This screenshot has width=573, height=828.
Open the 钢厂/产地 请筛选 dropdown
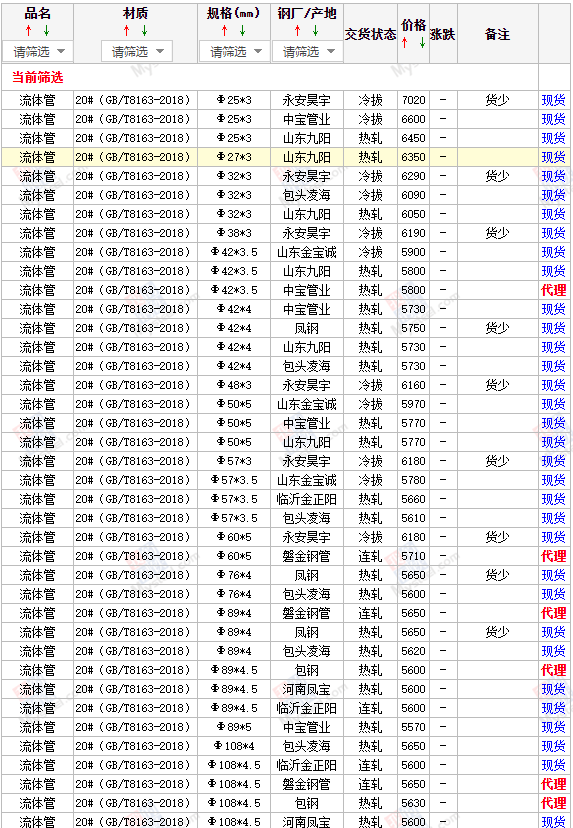click(307, 52)
